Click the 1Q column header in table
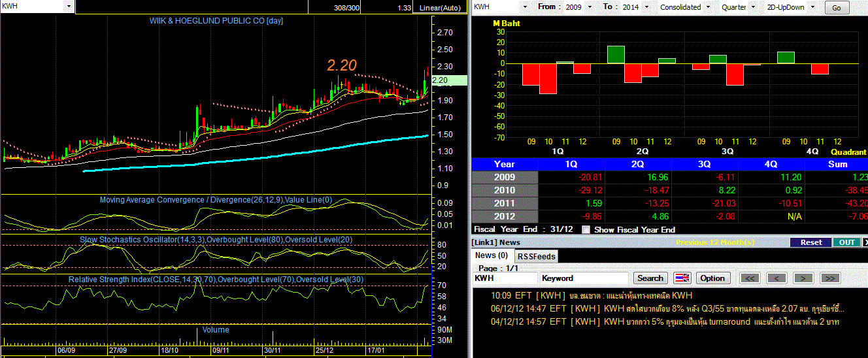 coord(572,164)
